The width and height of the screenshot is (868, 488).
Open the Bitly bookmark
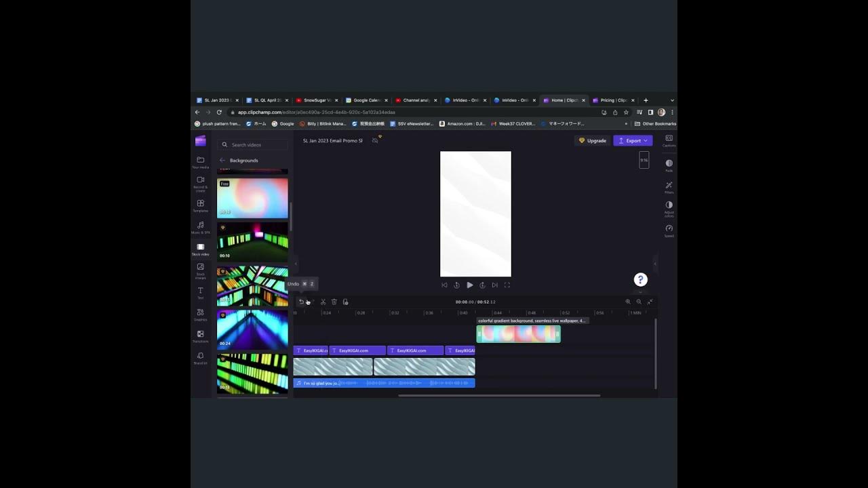(323, 124)
